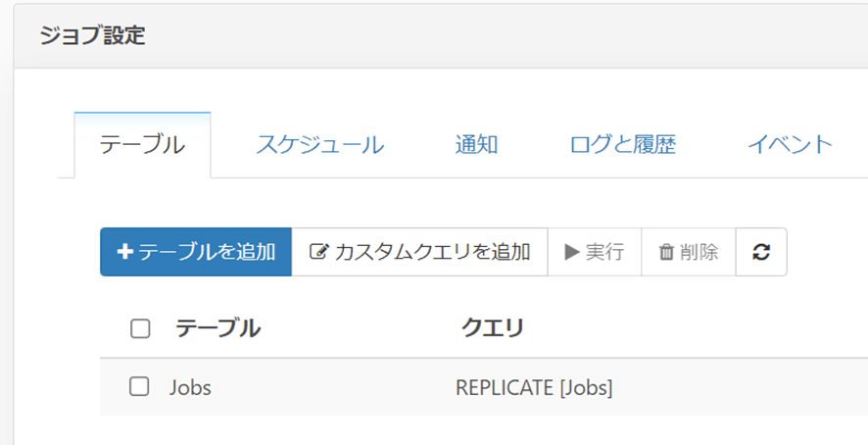Click the クエリ column header
The height and width of the screenshot is (445, 868).
(x=492, y=329)
